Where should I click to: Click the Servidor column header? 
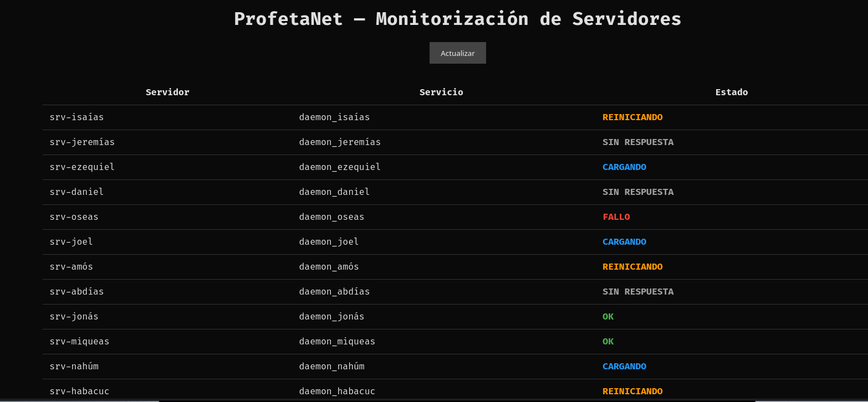tap(167, 92)
